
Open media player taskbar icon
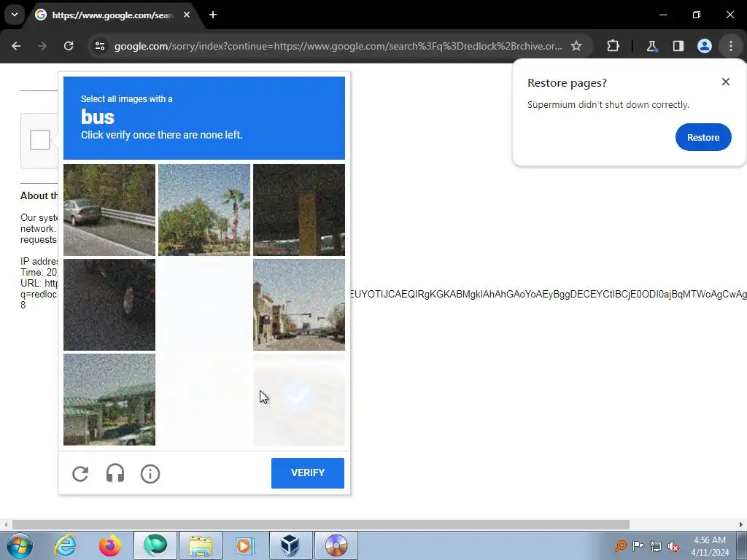point(246,545)
